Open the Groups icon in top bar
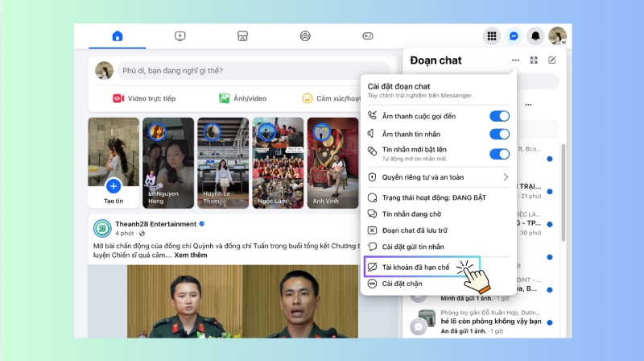 click(x=305, y=36)
